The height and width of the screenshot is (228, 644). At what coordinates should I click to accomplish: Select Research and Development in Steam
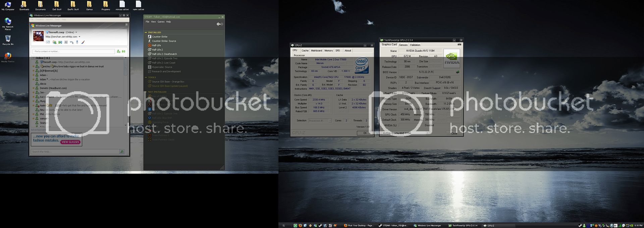164,71
